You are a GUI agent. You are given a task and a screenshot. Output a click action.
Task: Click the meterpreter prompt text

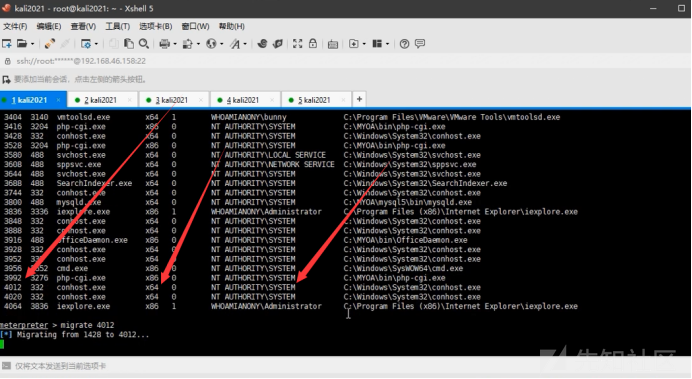[x=24, y=325]
